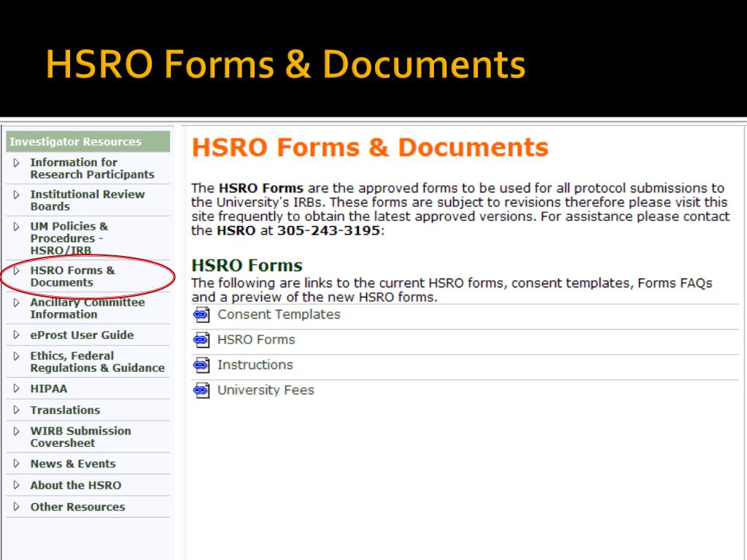Click the Investigator Resources sidebar header
The height and width of the screenshot is (560, 747).
[x=88, y=141]
